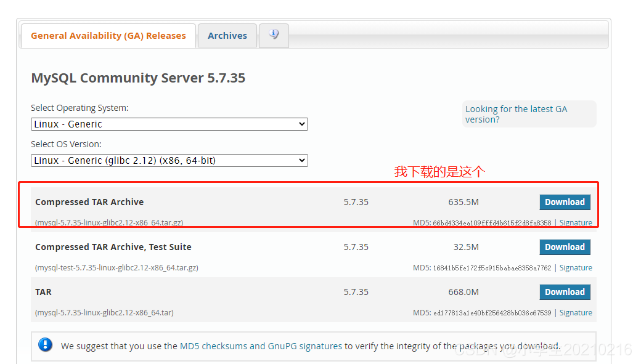Open the Signature link for the TAR file
641x364 pixels.
pos(576,312)
